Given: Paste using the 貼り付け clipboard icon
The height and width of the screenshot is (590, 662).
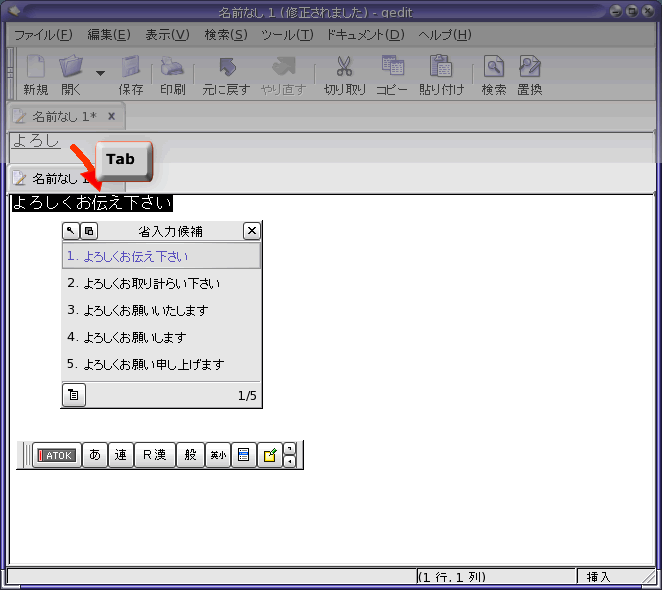Looking at the screenshot, I should click(x=441, y=66).
